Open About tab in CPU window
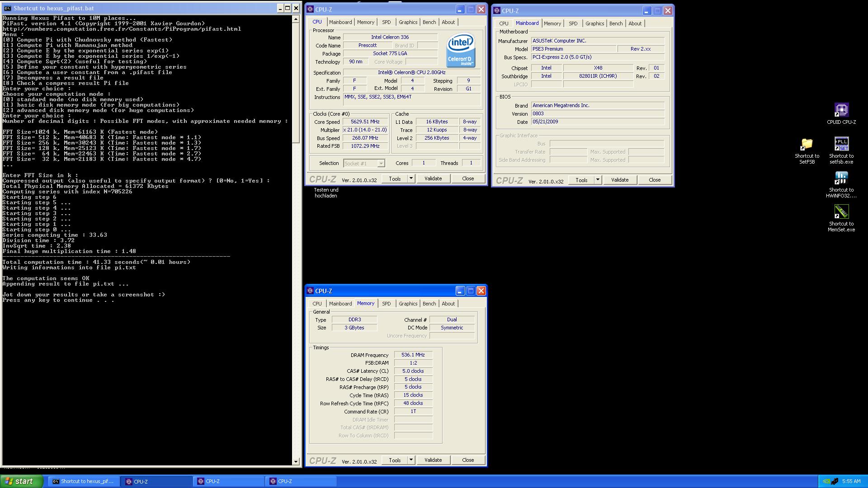868x488 pixels. coord(448,22)
